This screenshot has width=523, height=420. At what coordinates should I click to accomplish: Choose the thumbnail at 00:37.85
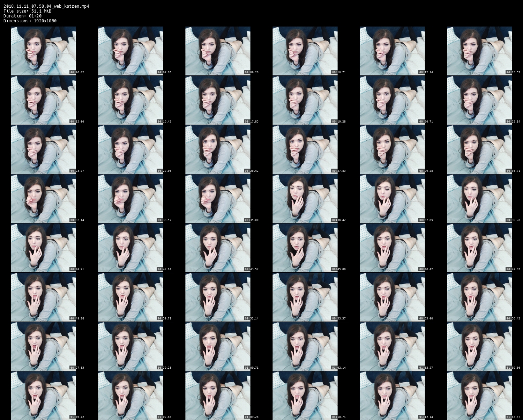tap(393, 199)
